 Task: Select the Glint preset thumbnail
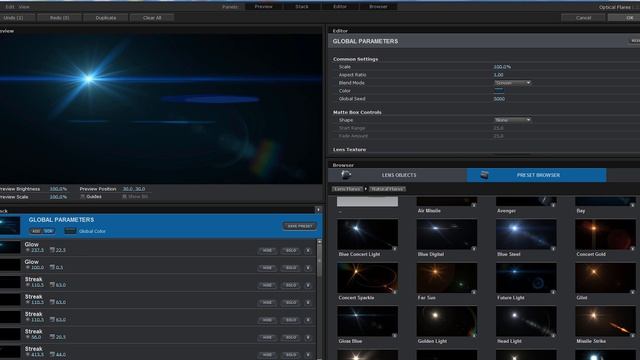(x=605, y=278)
